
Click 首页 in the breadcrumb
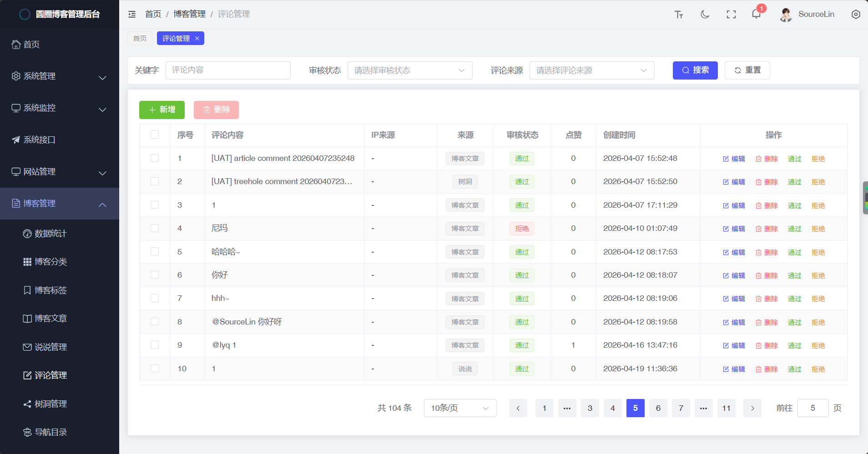click(x=153, y=14)
